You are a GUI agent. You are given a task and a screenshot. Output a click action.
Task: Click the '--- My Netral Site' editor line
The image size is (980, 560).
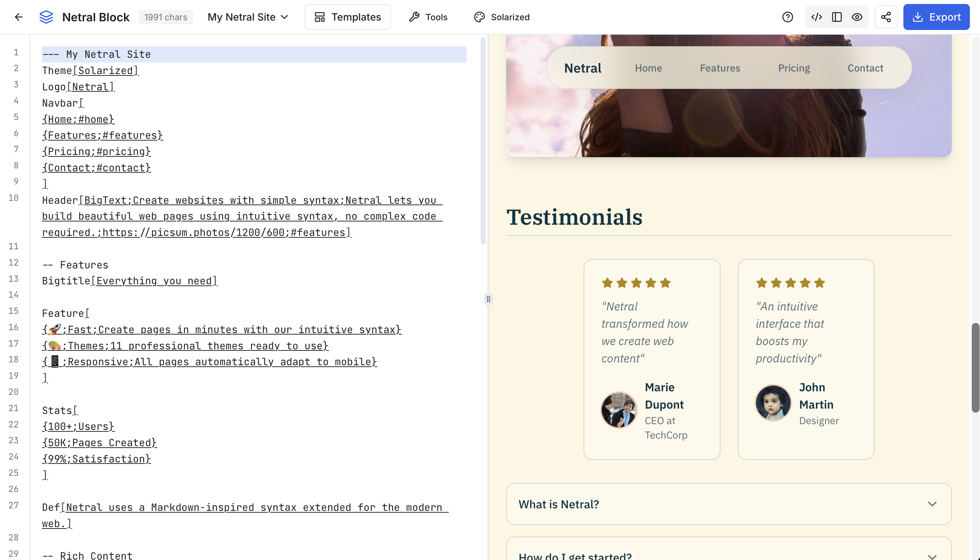pos(254,54)
